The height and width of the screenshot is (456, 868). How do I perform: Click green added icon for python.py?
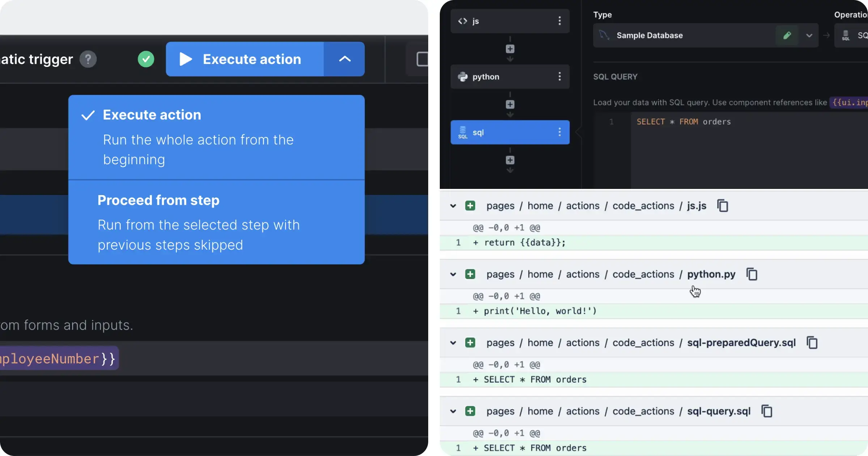470,274
